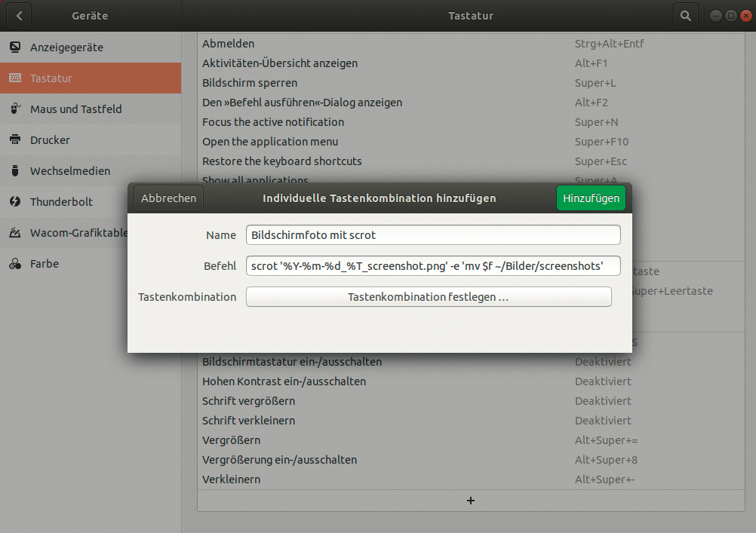Select the 'Schrift verkleinern' shortcut row
Viewport: 756px width, 533px height.
(471, 421)
